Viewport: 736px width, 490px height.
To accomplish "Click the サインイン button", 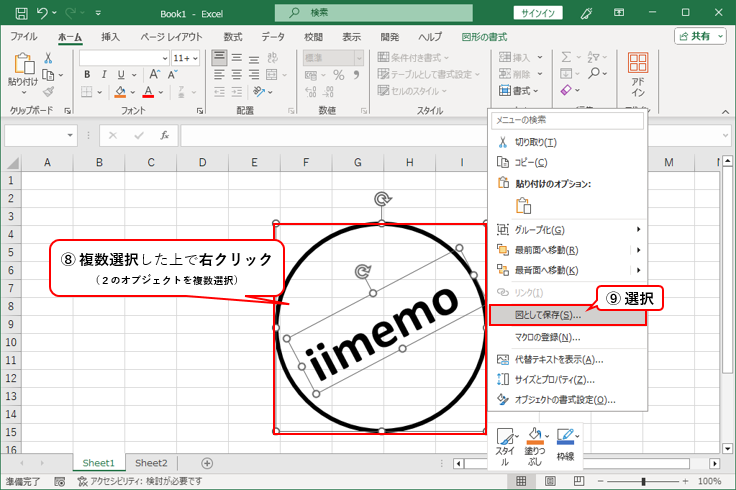I will coord(538,13).
